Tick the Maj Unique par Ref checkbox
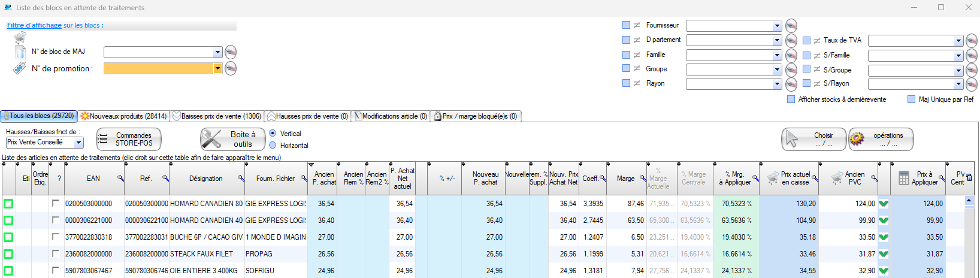Viewport: 980px width, 278px height. tap(911, 99)
